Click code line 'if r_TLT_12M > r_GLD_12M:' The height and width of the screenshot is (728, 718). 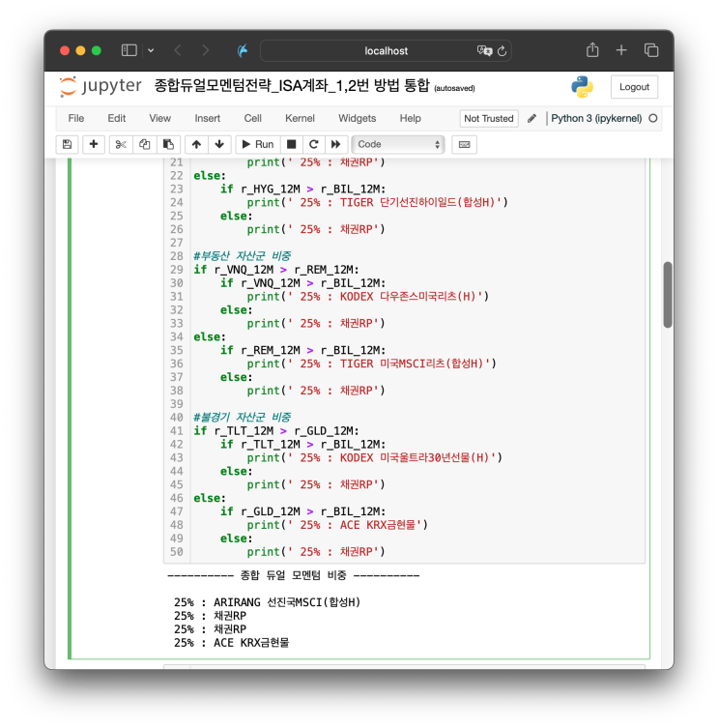click(x=276, y=430)
